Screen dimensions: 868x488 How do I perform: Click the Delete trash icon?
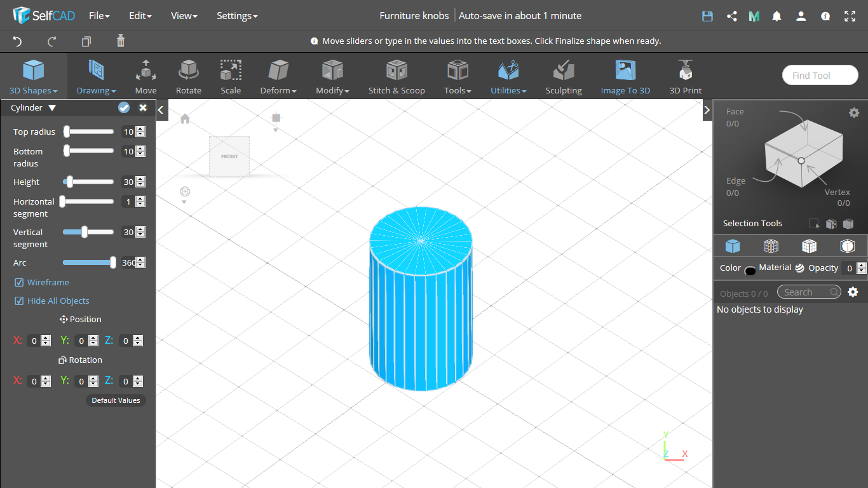click(121, 41)
